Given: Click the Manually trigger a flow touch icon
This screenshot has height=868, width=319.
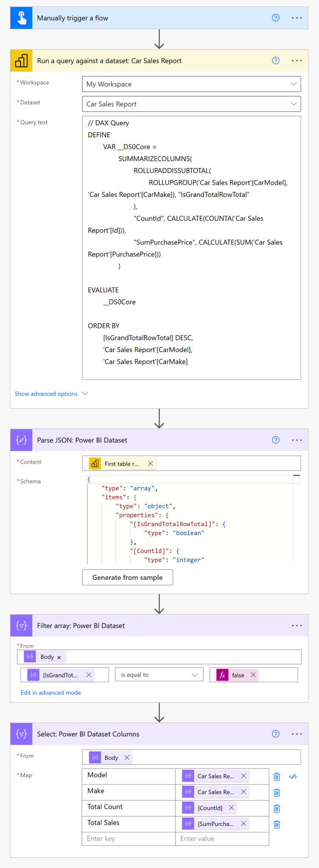Looking at the screenshot, I should click(x=21, y=17).
